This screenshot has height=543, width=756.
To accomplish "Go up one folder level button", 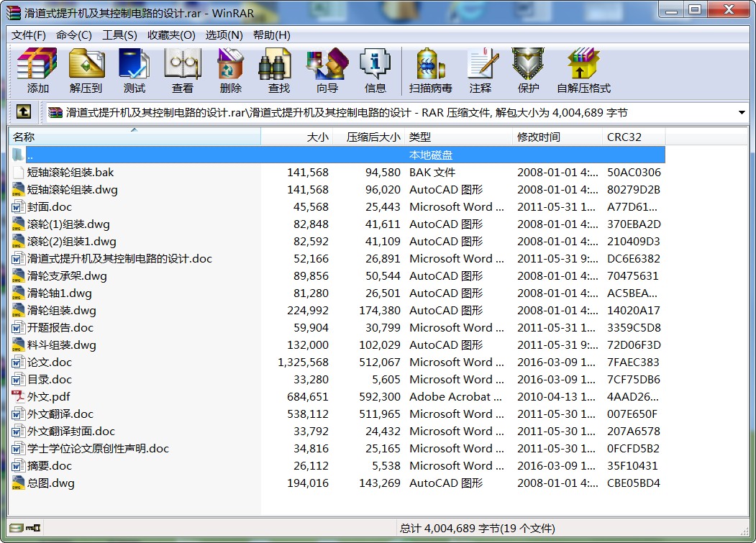I will pos(23,112).
